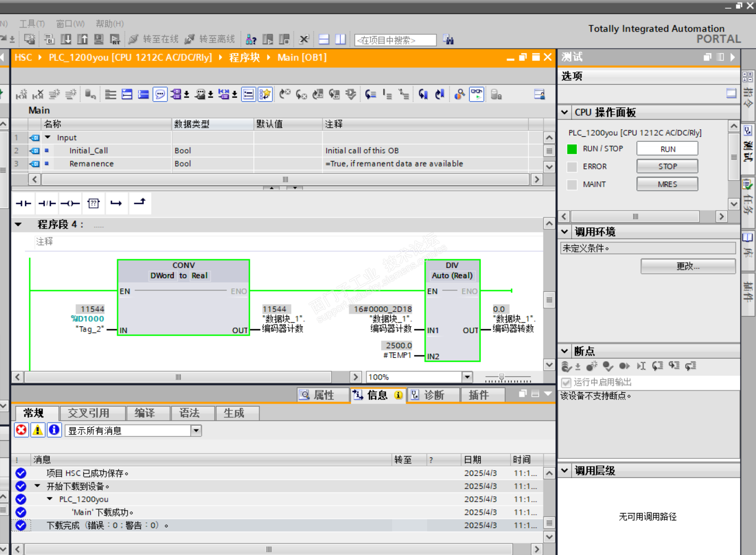
Task: Click the open branch icon
Action: click(x=116, y=203)
